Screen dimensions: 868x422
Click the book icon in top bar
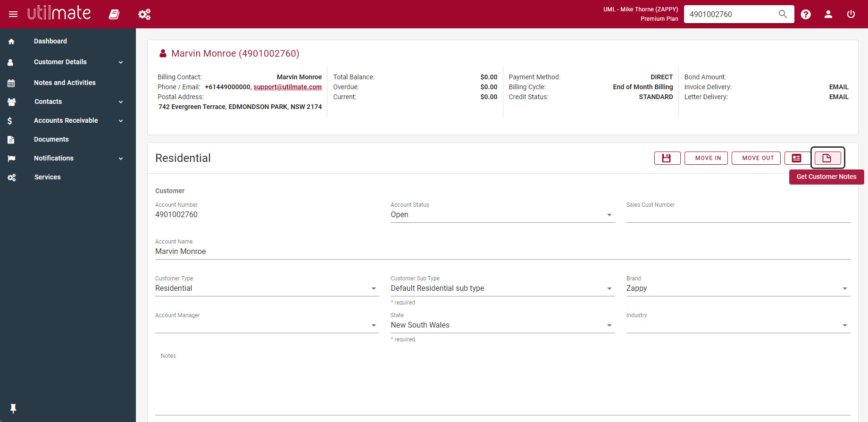114,14
